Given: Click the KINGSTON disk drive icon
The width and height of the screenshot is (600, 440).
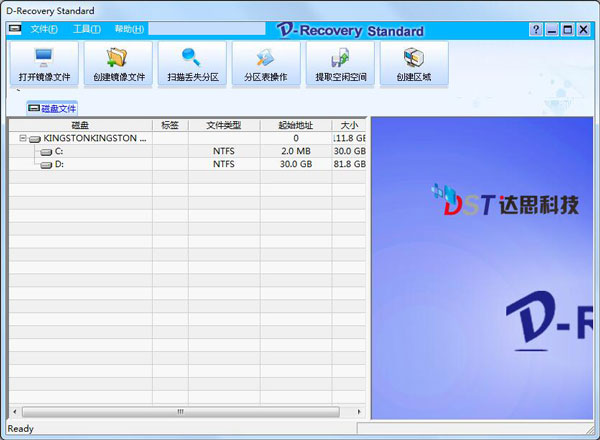Looking at the screenshot, I should coord(35,139).
